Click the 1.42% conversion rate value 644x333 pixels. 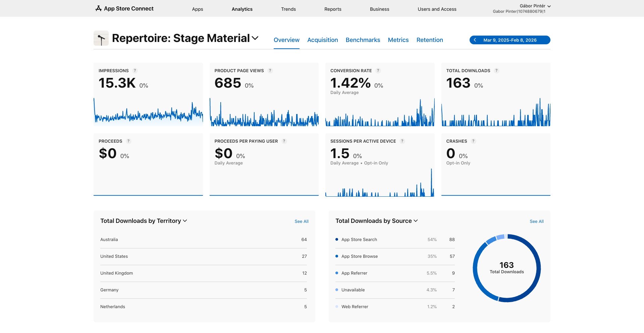(351, 83)
